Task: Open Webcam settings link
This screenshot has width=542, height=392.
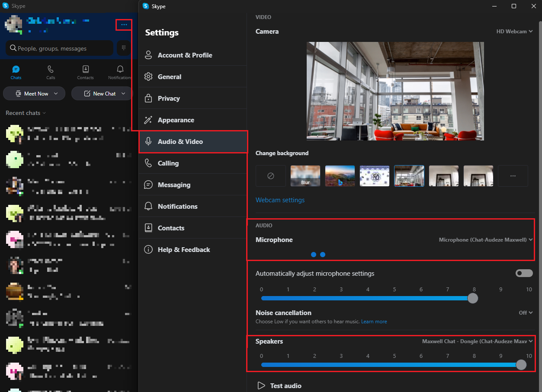Action: [280, 200]
